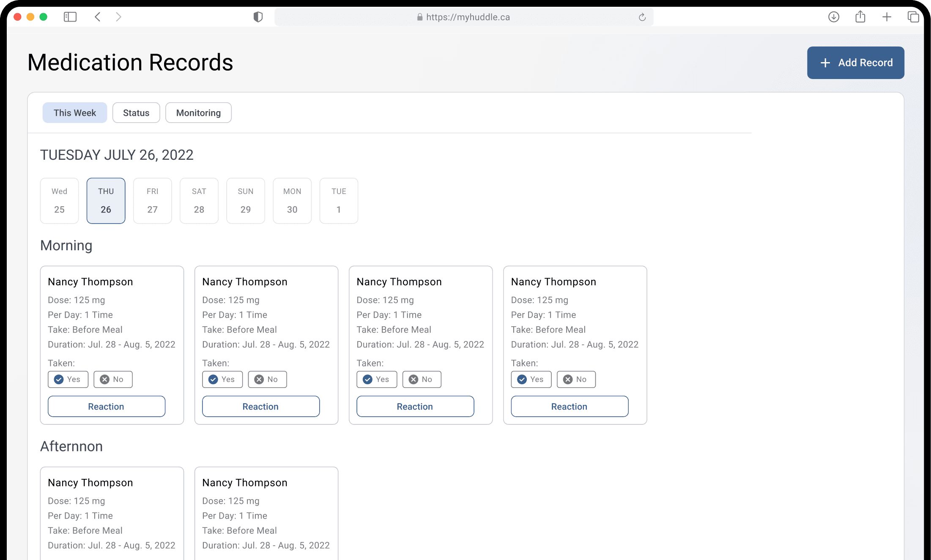Select the This Week tab

tap(75, 113)
